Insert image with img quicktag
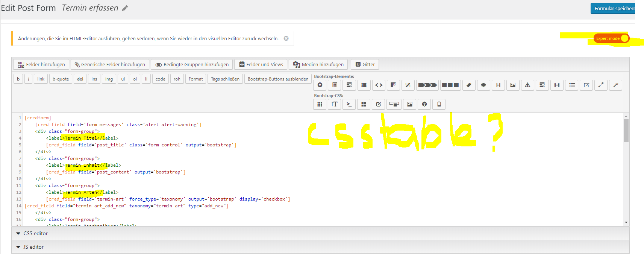644x254 pixels. pyautogui.click(x=109, y=79)
